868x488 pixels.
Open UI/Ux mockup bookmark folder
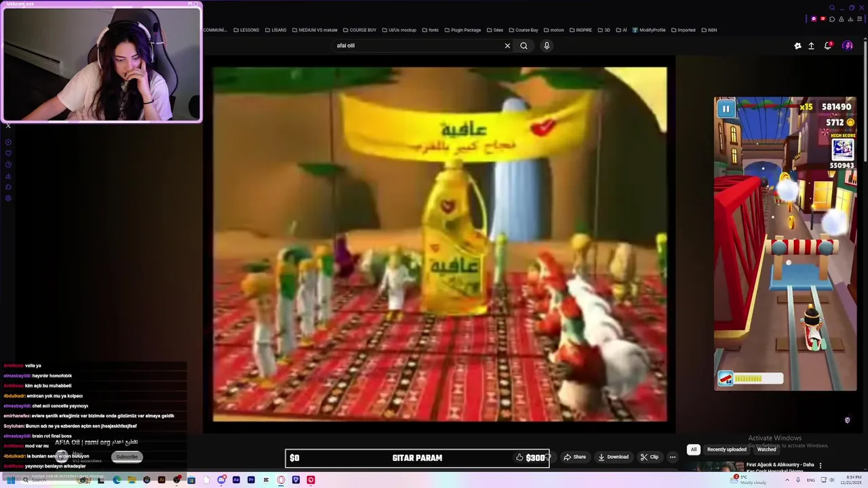(399, 30)
